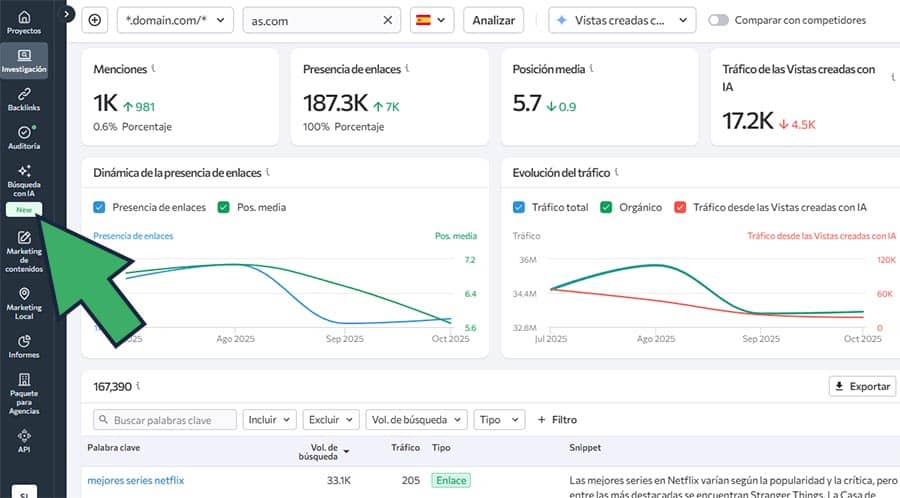
Task: Toggle Comparar con competidores switch
Action: click(x=719, y=20)
